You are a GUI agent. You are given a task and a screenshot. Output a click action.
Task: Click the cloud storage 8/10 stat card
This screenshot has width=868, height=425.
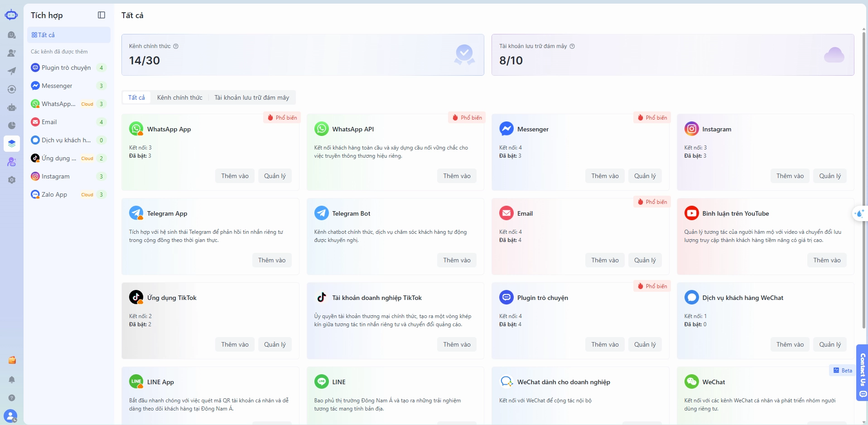(x=673, y=55)
